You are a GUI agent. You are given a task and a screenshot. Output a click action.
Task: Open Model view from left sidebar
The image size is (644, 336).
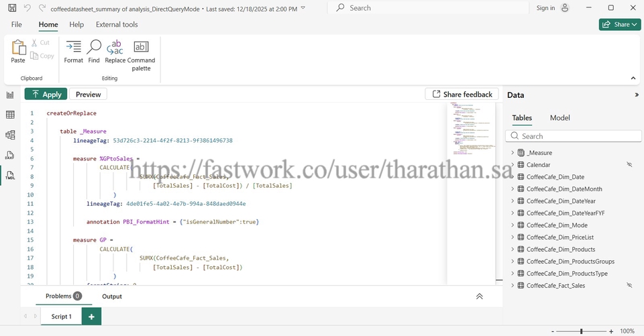tap(10, 135)
